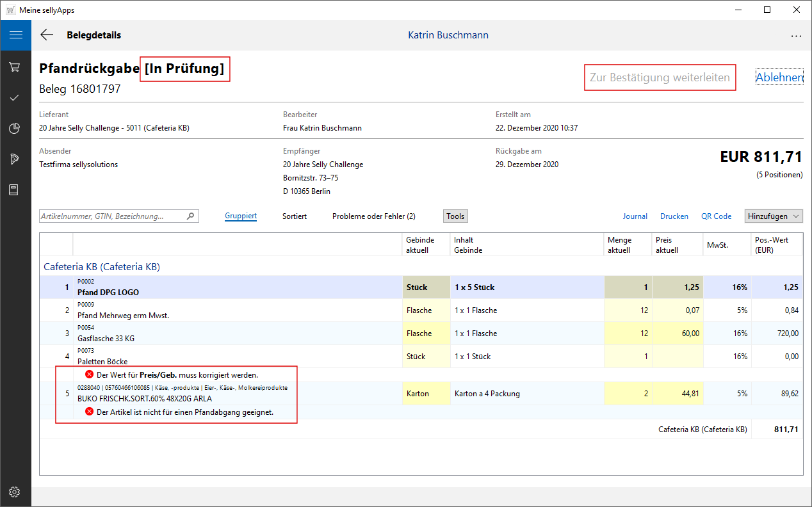This screenshot has width=812, height=507.
Task: Open the hamburger navigation menu
Action: click(15, 35)
